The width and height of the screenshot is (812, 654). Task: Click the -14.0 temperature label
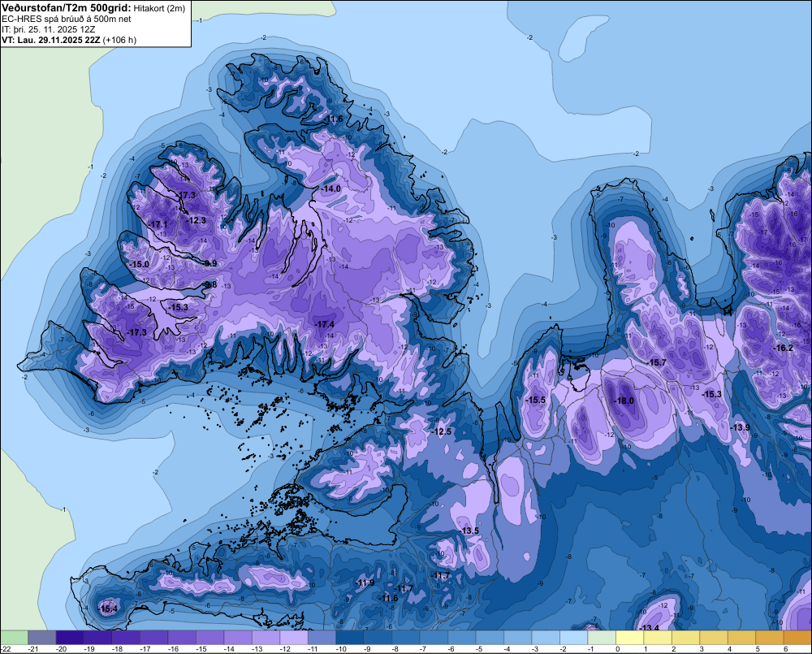click(330, 188)
